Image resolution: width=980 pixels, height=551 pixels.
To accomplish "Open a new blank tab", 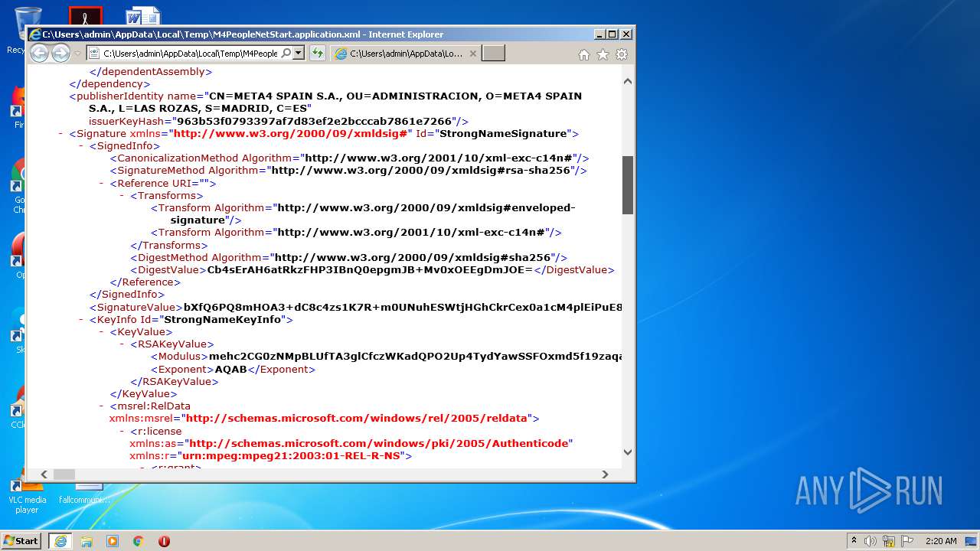I will click(494, 54).
